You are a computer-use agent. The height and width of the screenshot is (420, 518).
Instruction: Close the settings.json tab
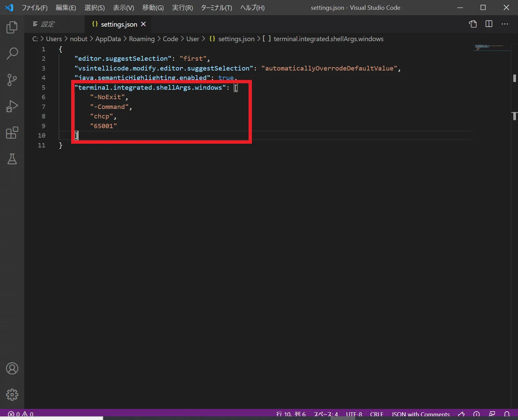tap(143, 24)
